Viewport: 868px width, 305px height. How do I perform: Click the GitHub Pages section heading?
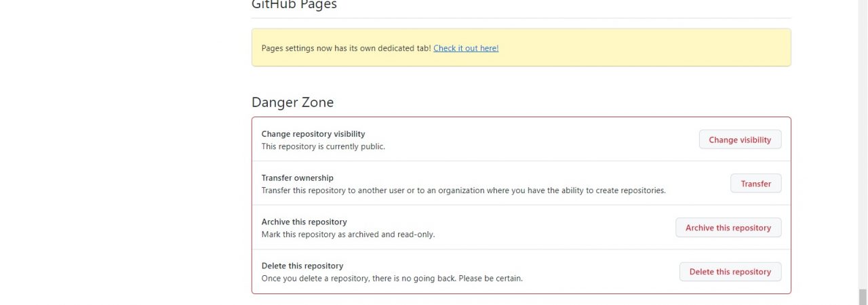point(294,5)
